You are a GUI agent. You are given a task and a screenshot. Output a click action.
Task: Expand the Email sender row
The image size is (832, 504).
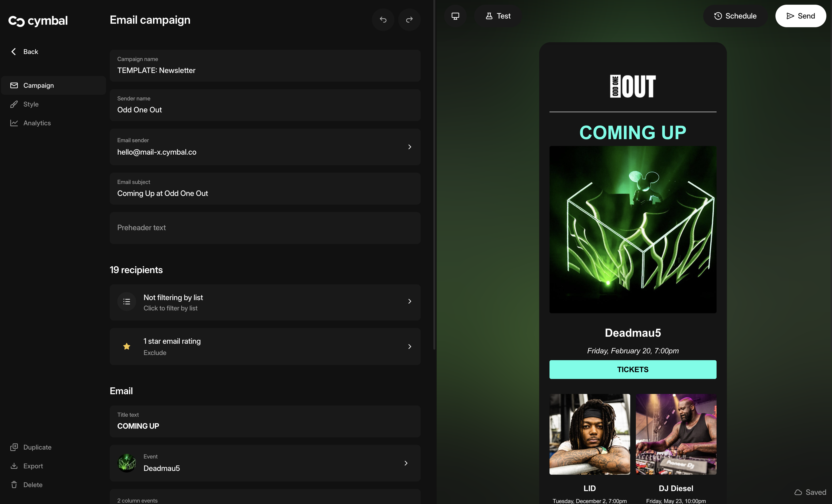point(409,147)
